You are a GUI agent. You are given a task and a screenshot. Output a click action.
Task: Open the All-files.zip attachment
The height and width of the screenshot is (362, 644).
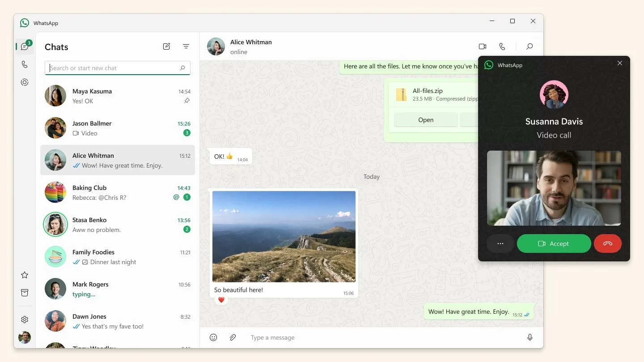pyautogui.click(x=426, y=120)
